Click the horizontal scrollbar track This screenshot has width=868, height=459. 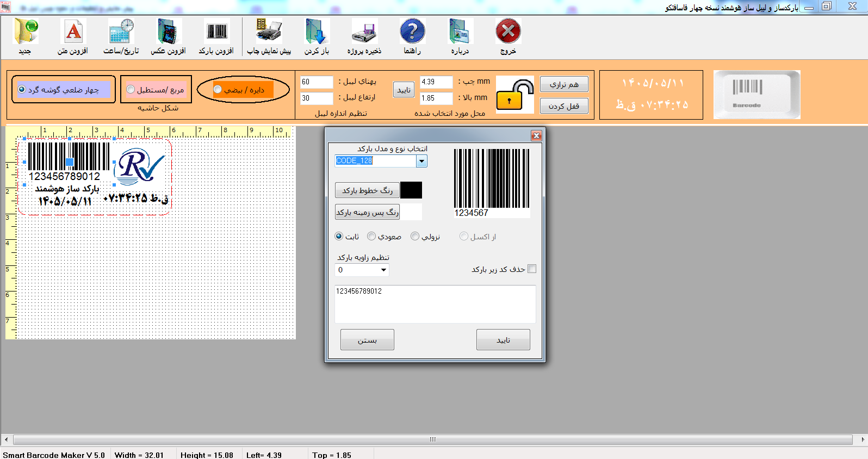point(433,439)
